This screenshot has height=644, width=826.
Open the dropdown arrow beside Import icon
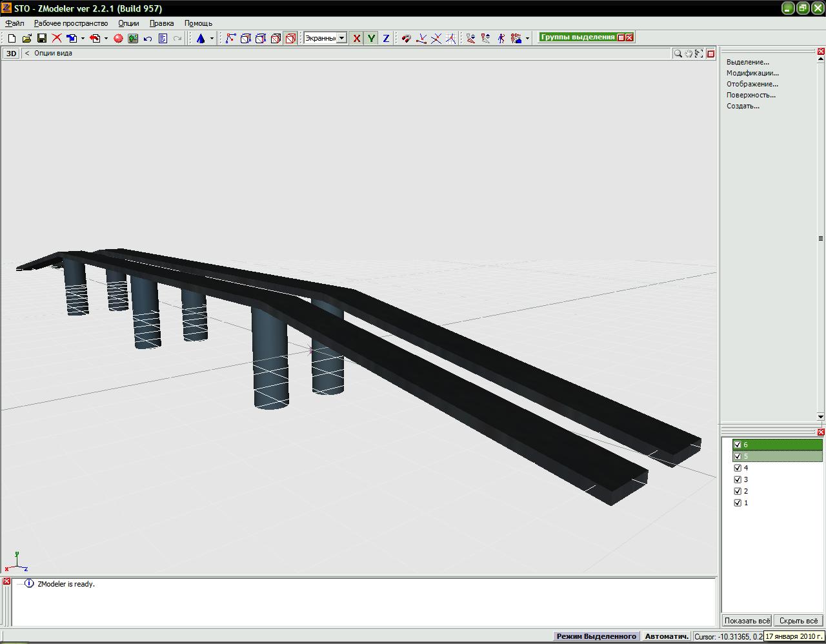point(83,39)
